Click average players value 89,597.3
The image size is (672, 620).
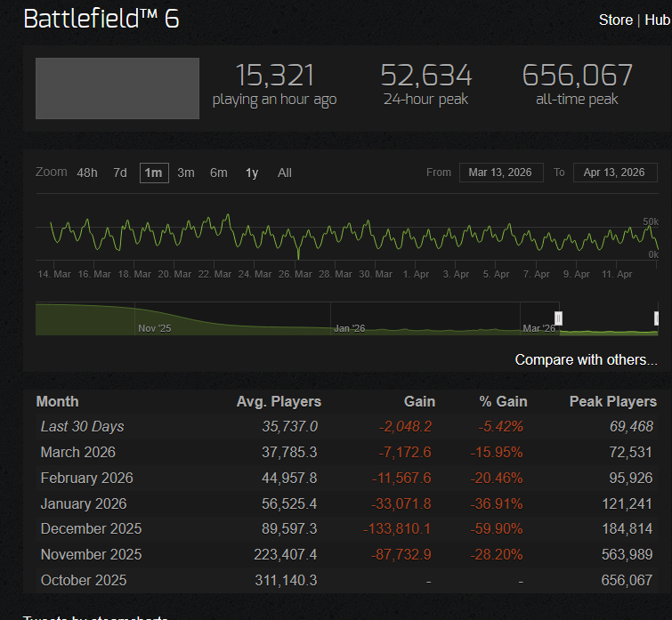[289, 528]
